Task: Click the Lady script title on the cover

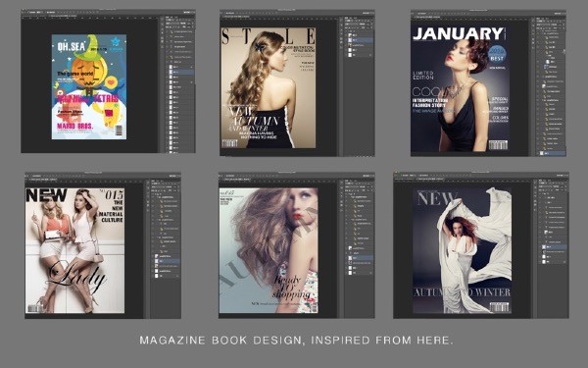Action: click(76, 277)
